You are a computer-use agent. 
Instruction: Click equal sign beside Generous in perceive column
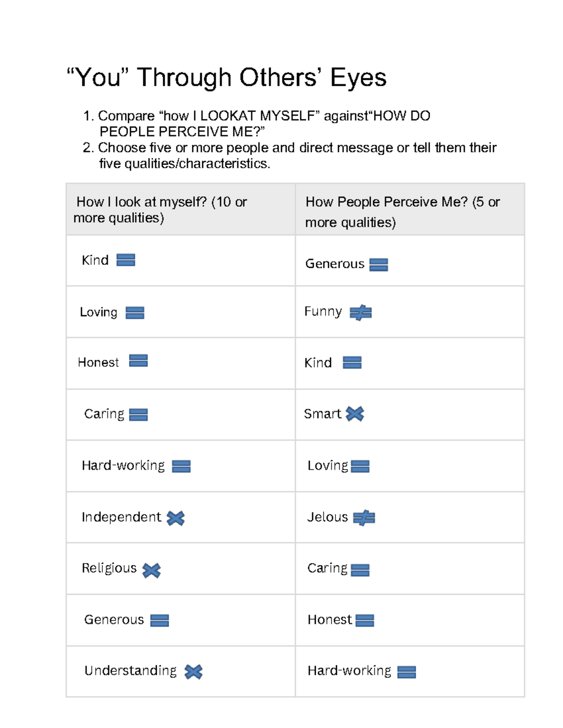pyautogui.click(x=379, y=265)
